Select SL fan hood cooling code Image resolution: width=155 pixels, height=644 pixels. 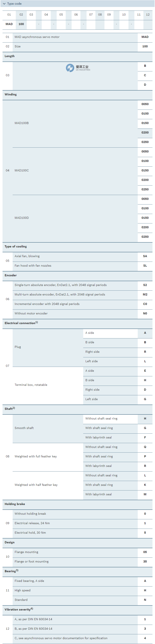click(x=145, y=266)
